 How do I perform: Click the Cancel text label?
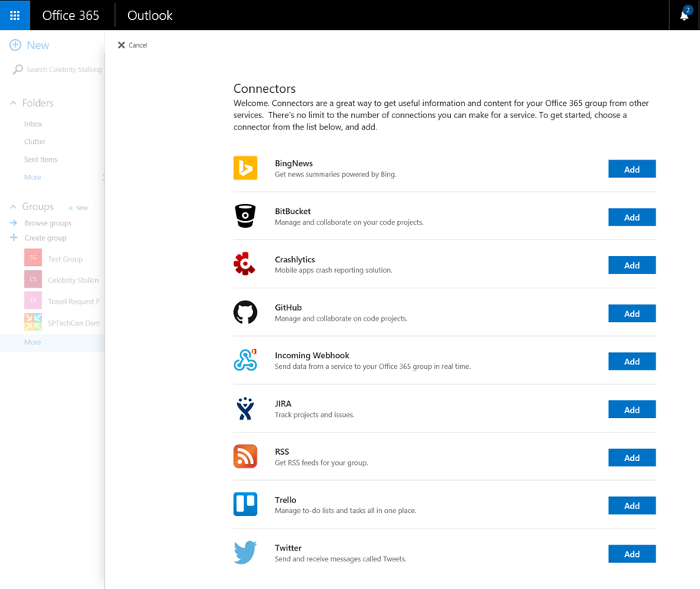click(x=138, y=45)
